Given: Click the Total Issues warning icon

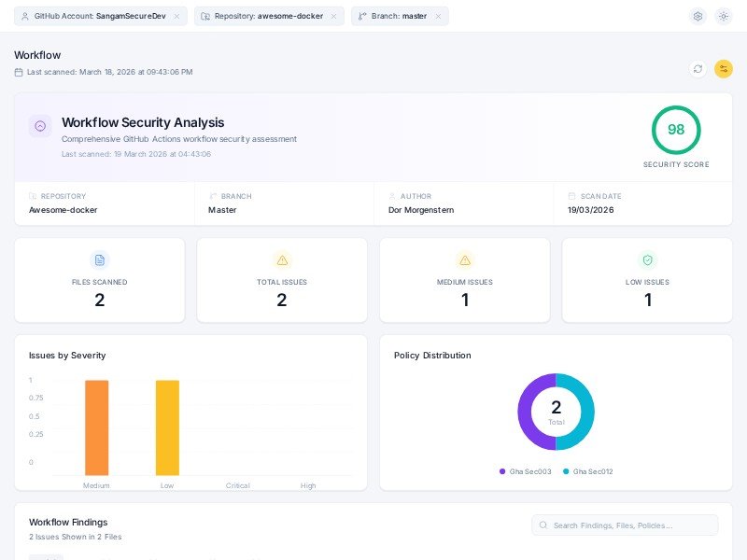Looking at the screenshot, I should coord(282,260).
